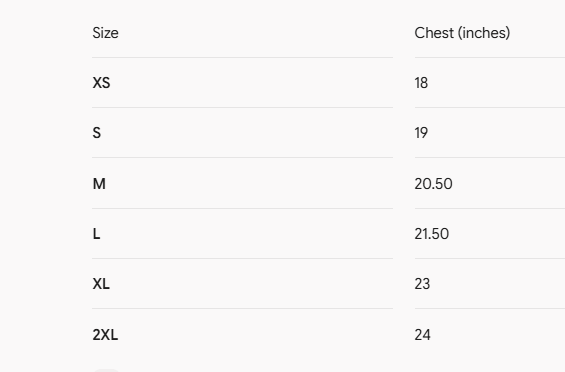Select the M size row label

pos(99,184)
